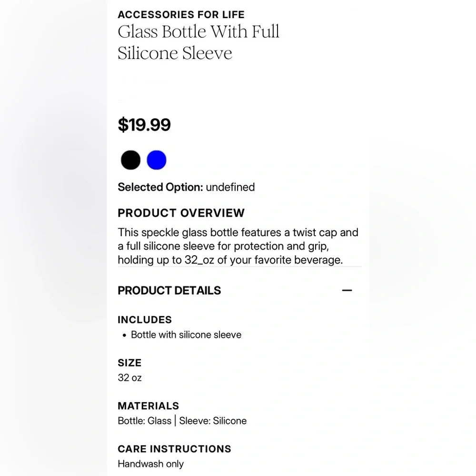Click the 'Handwash only' care text
This screenshot has height=476, width=476.
click(150, 464)
